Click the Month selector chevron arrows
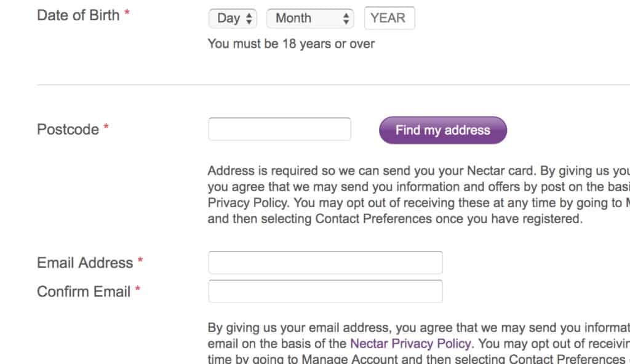Viewport: 630px width, 364px height. (346, 18)
